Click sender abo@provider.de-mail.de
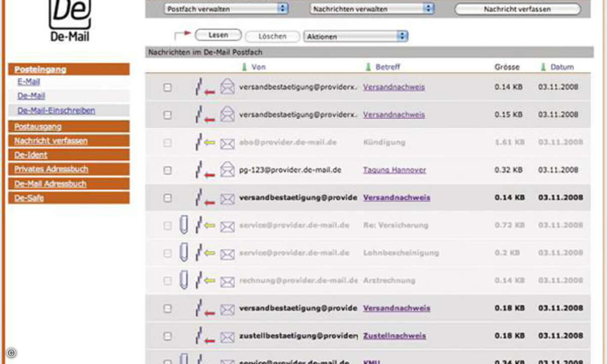 [x=287, y=143]
